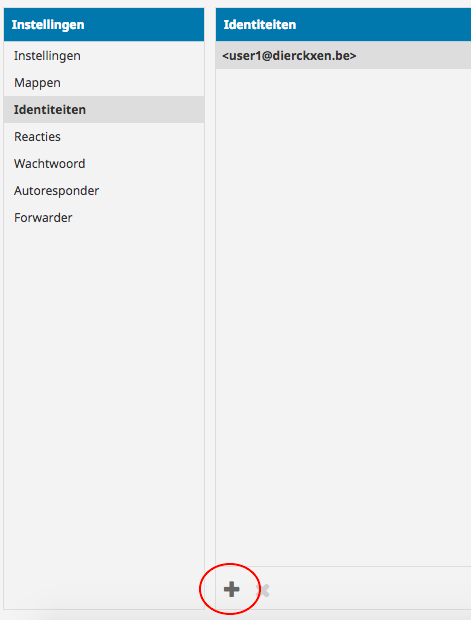Click the greyed-out delete identity X icon
The width and height of the screenshot is (471, 620).
pyautogui.click(x=263, y=590)
